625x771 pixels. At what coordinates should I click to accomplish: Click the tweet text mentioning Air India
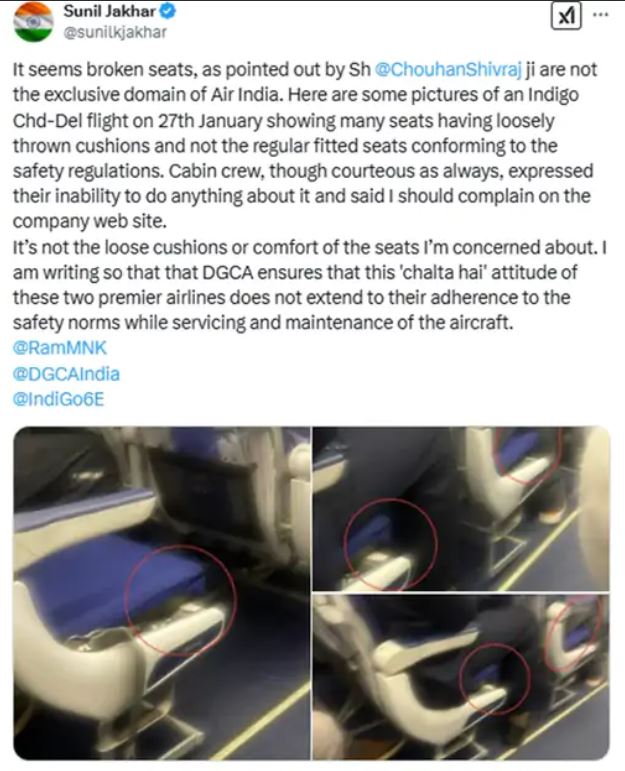tap(305, 146)
